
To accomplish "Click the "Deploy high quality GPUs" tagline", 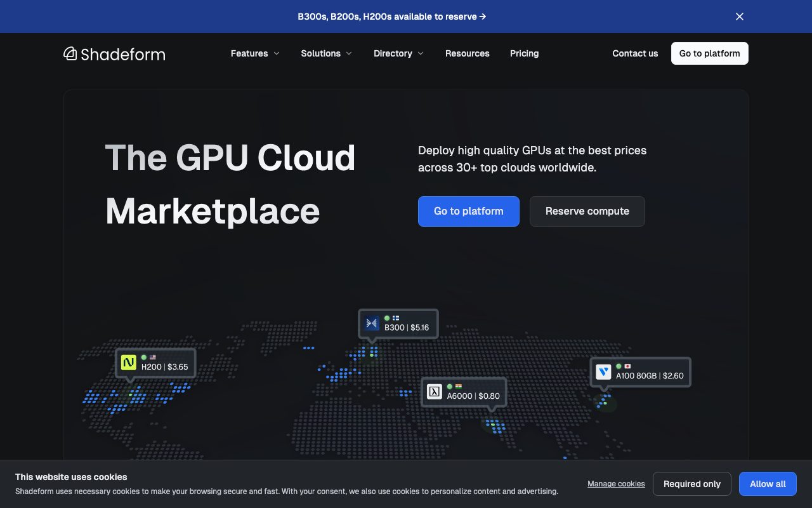I will click(x=532, y=159).
